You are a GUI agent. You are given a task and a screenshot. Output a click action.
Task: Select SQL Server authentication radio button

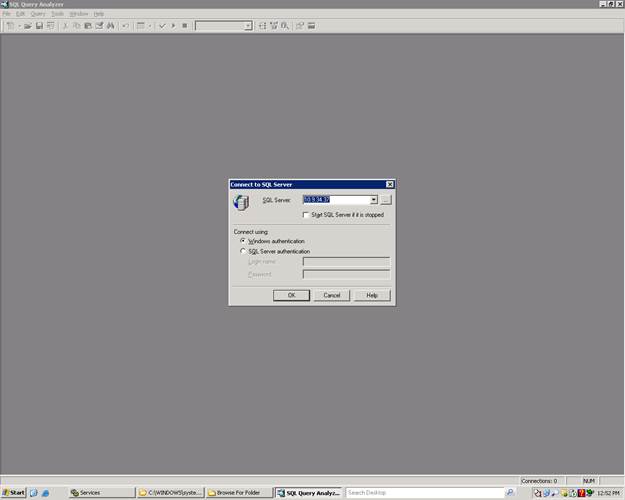click(x=243, y=251)
